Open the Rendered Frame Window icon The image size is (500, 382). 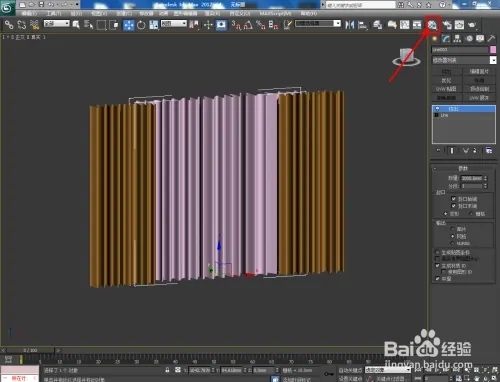click(x=460, y=25)
